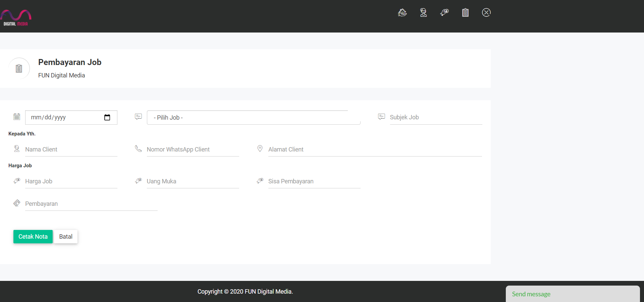Click the hand-with-coin payment icon in navbar
This screenshot has height=302, width=644.
[x=444, y=13]
